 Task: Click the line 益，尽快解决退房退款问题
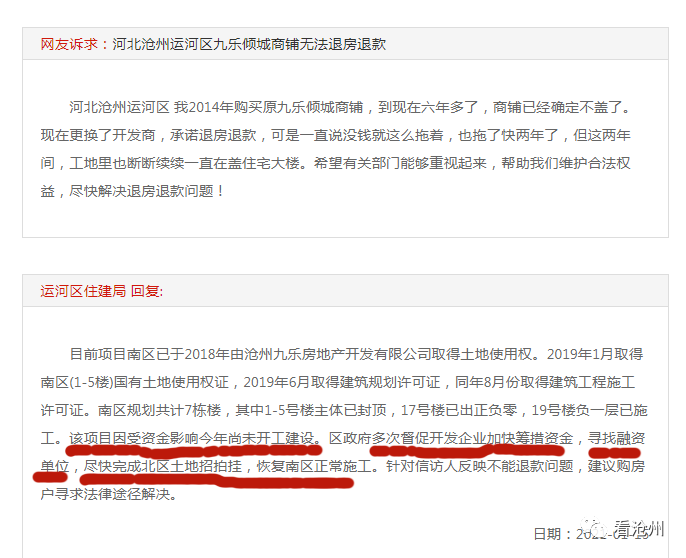tap(133, 191)
